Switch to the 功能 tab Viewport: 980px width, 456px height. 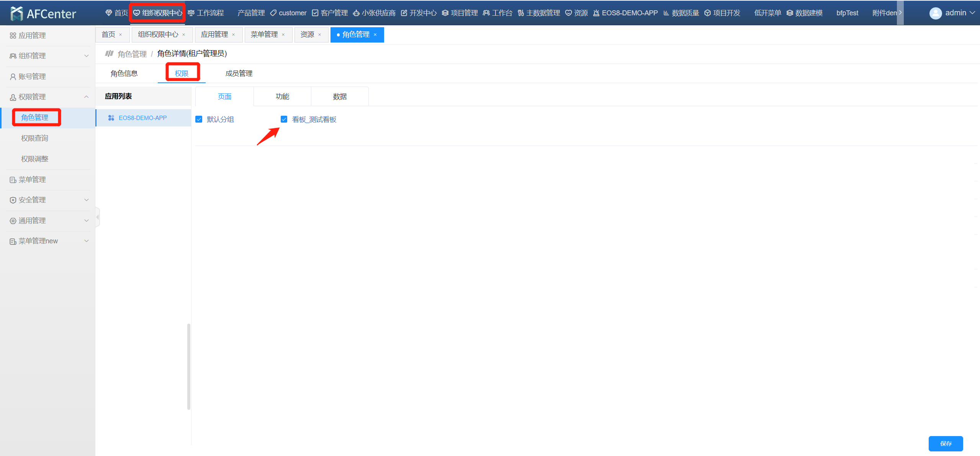click(x=282, y=97)
